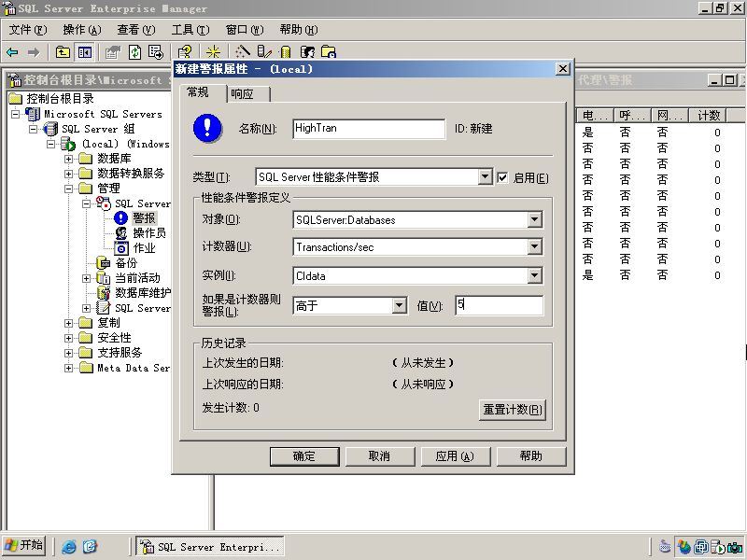The width and height of the screenshot is (747, 560).
Task: Expand the 安全性 security node
Action: point(68,338)
